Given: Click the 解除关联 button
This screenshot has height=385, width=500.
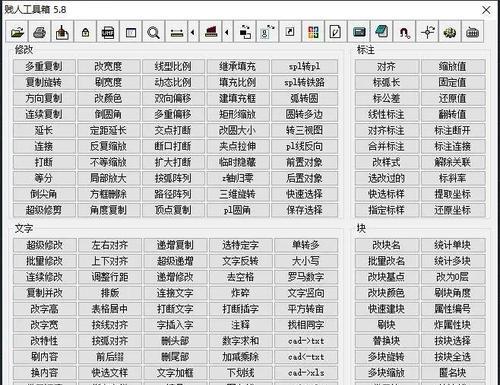Looking at the screenshot, I should 453,162.
